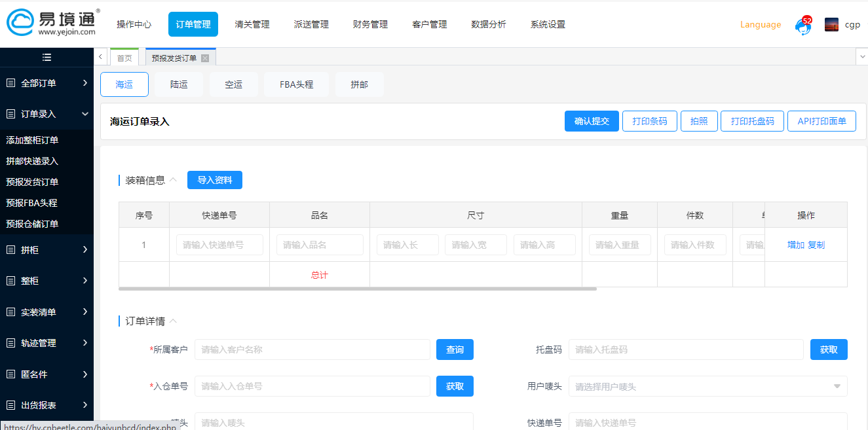
Task: Select the 海运 shipping tab
Action: coord(124,84)
